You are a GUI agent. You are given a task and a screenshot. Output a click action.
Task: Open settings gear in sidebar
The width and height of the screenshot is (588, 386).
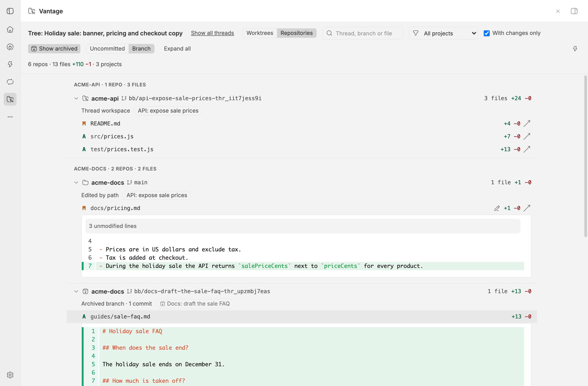pos(10,375)
